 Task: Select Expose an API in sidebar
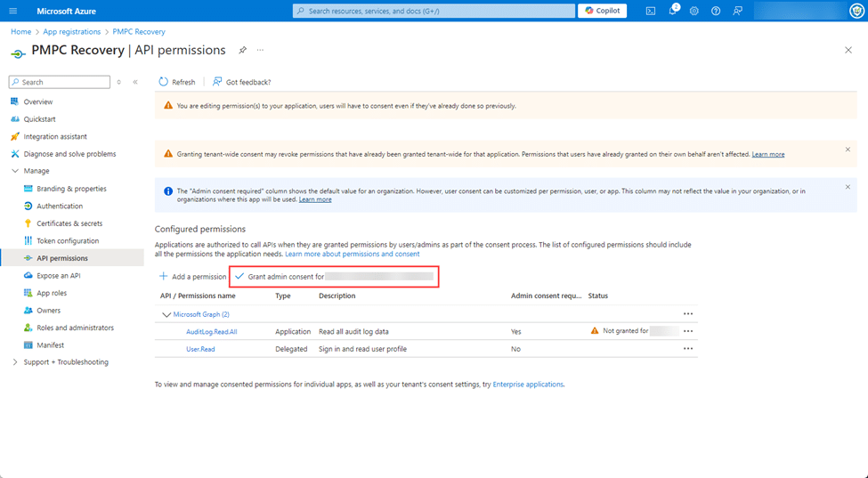tap(59, 276)
